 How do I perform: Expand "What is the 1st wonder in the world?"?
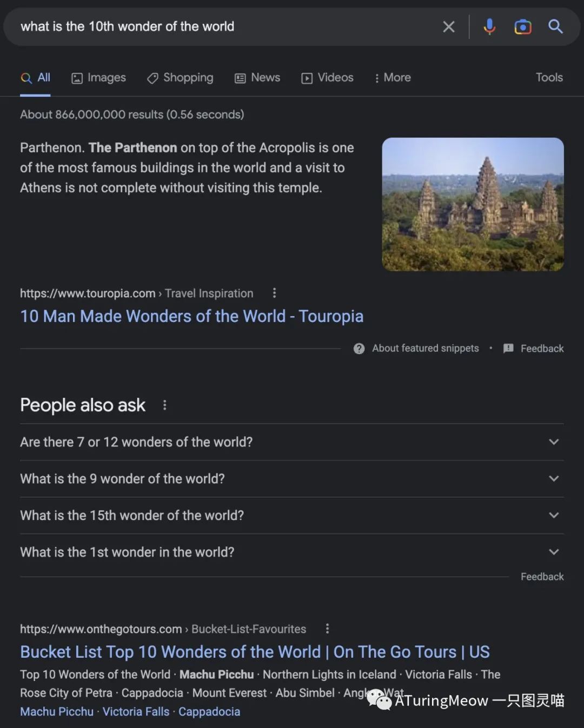tap(292, 552)
